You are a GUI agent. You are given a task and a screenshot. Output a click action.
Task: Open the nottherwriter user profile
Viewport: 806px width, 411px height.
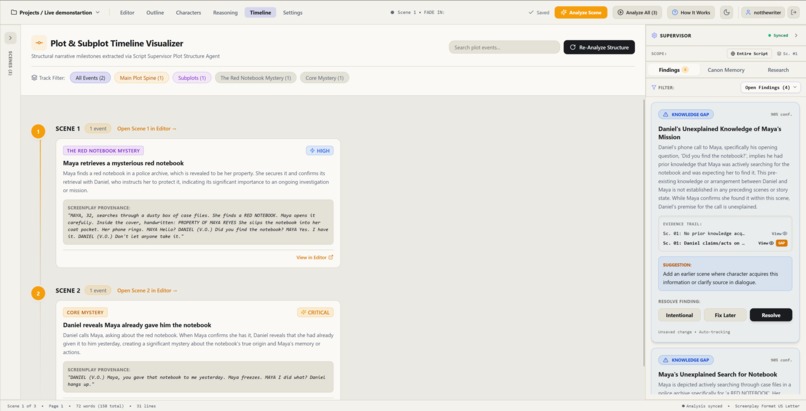763,12
